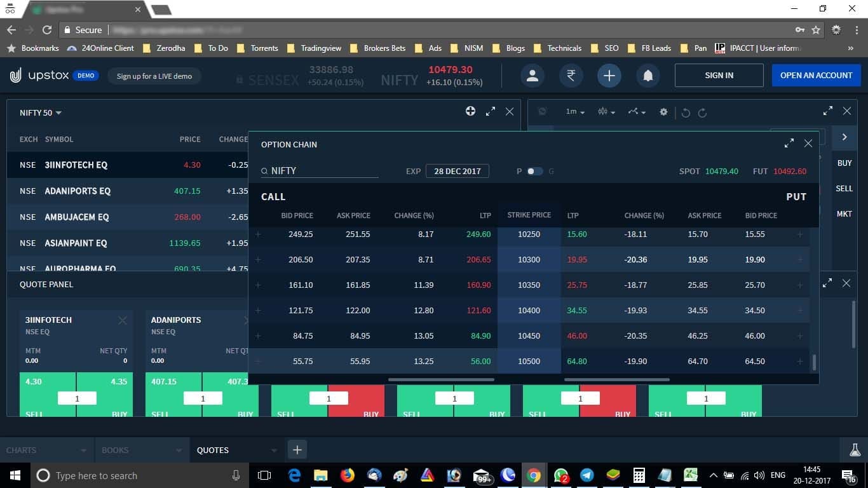
Task: Open NIFTY 50 watchlist dropdown
Action: click(41, 112)
